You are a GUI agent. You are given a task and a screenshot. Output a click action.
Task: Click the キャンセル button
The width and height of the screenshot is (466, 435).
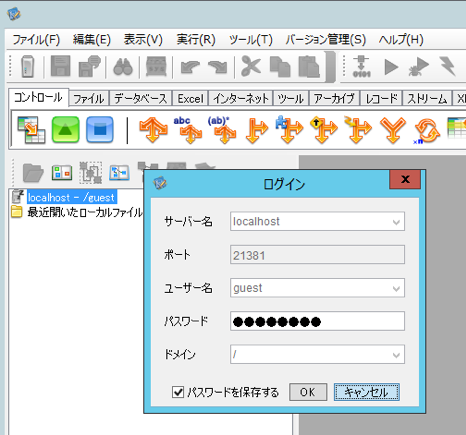tap(366, 392)
